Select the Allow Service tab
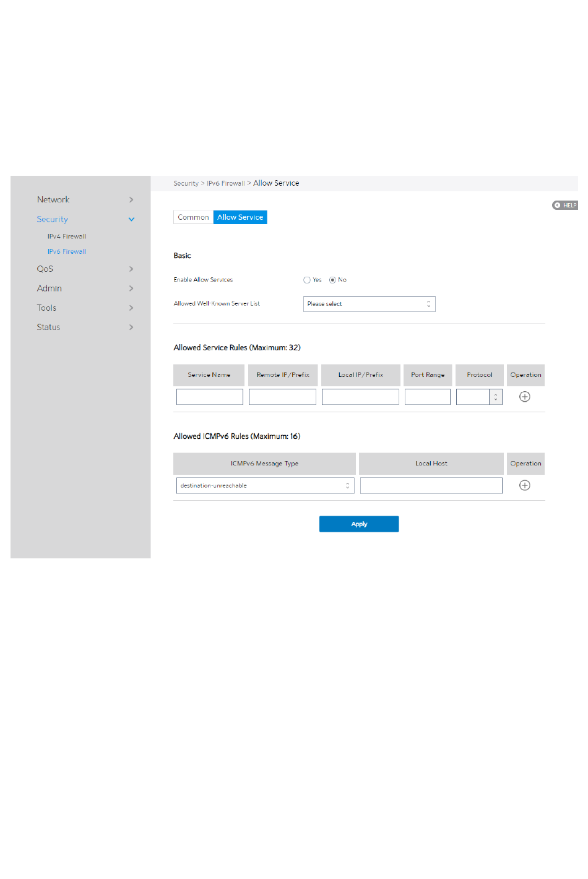Image resolution: width=588 pixels, height=879 pixels. pyautogui.click(x=240, y=217)
